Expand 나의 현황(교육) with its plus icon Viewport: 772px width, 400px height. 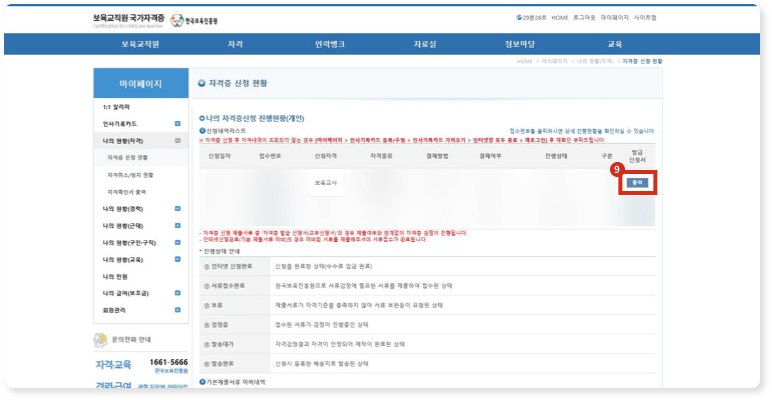pos(178,260)
